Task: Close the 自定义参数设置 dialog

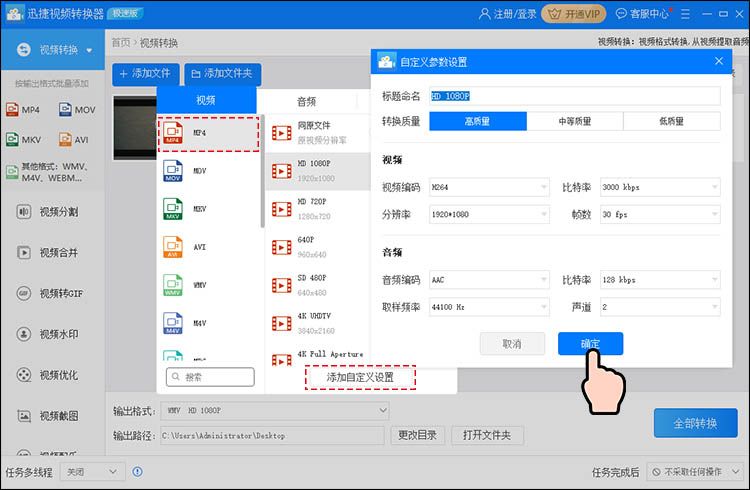Action: [719, 61]
